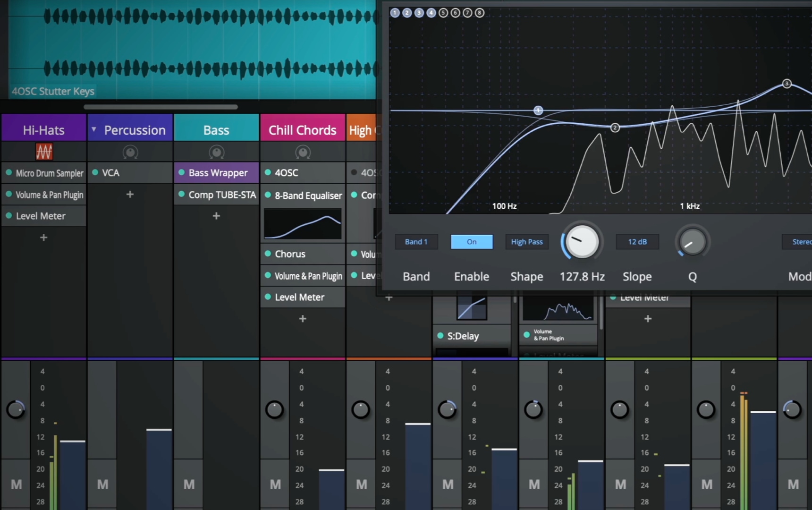This screenshot has width=812, height=510.
Task: Mute the Hi-Hats channel
Action: click(x=16, y=484)
